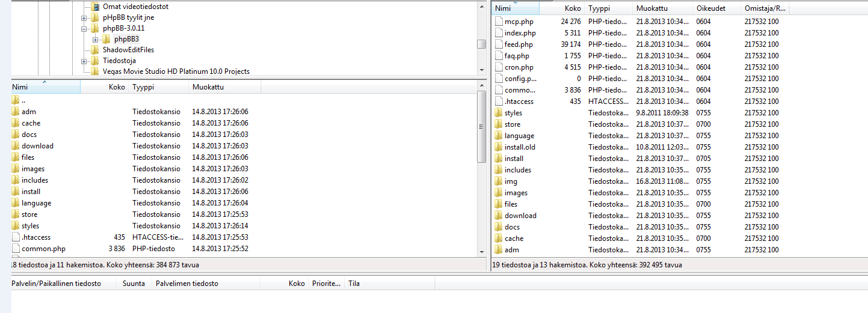868x313 pixels.
Task: Select the cron.php file icon
Action: [498, 67]
